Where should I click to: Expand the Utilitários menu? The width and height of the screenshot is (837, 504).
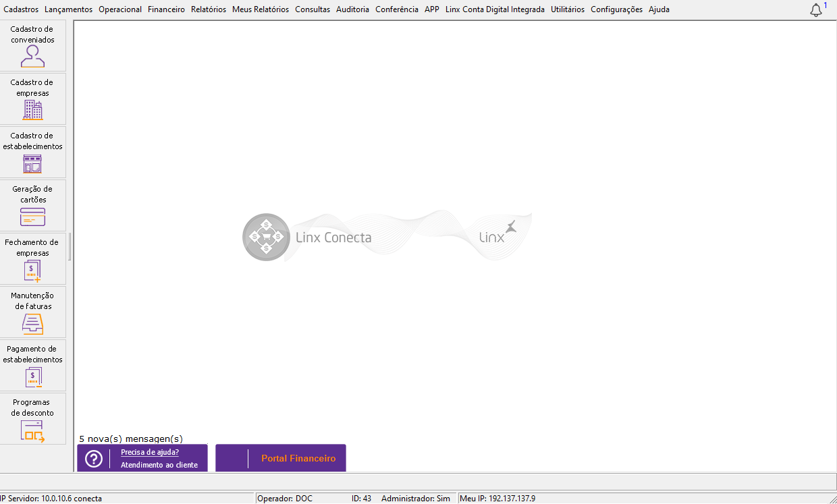click(x=568, y=9)
